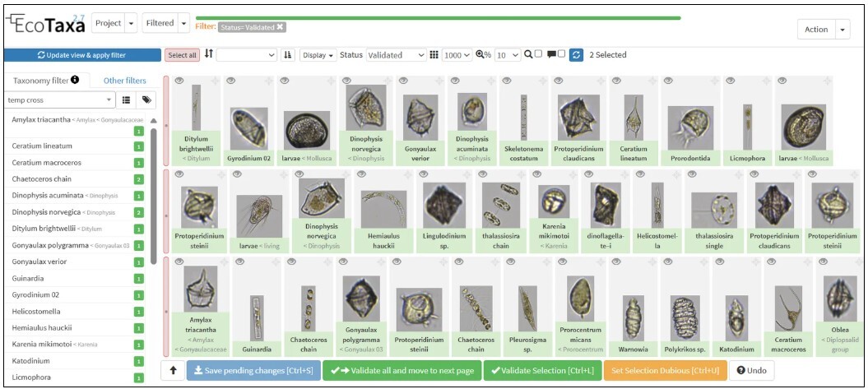This screenshot has width=868, height=389.
Task: Click the up arrow button at bottom
Action: [x=173, y=371]
